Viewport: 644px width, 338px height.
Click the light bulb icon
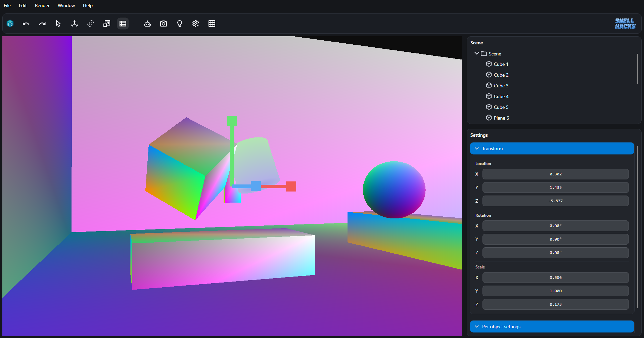[179, 24]
